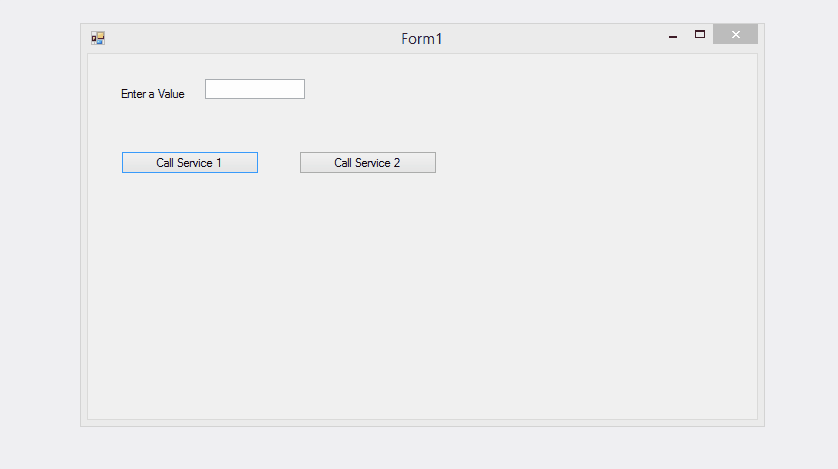Click the "Enter a Value" label
This screenshot has height=469, width=838.
(x=152, y=94)
